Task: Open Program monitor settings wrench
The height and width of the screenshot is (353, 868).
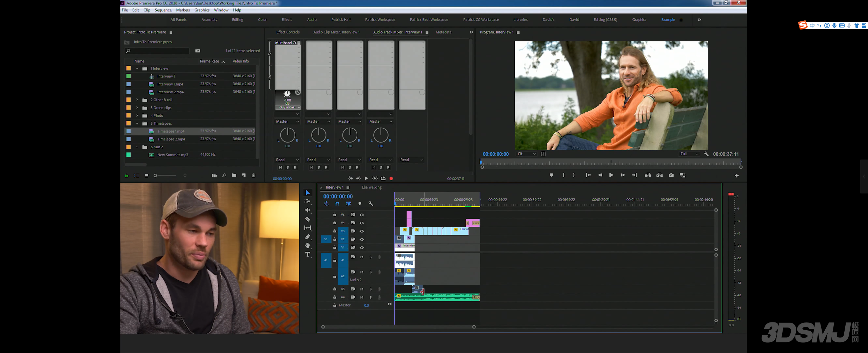Action: tap(706, 154)
